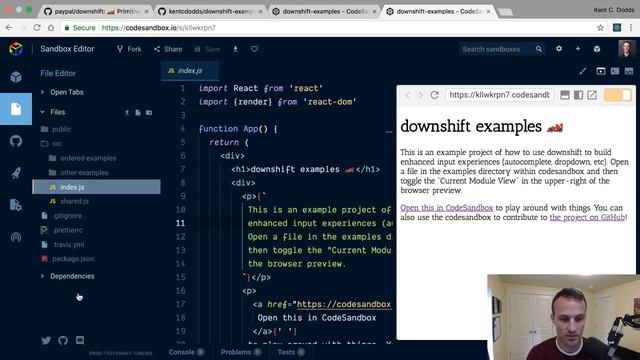Viewport: 640px width, 360px height.
Task: Select the index.js editor tab
Action: click(190, 71)
